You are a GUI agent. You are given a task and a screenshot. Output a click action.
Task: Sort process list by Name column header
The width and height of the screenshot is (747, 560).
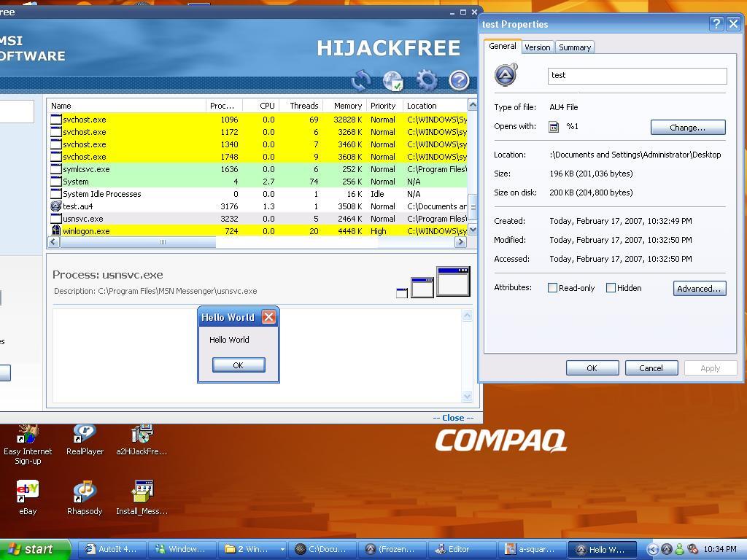[127, 105]
